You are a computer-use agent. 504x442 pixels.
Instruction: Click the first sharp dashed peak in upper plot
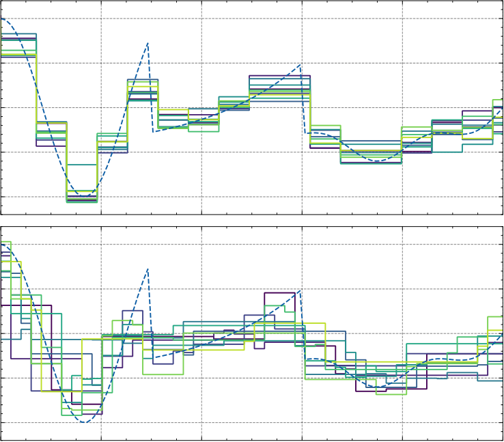tap(148, 43)
